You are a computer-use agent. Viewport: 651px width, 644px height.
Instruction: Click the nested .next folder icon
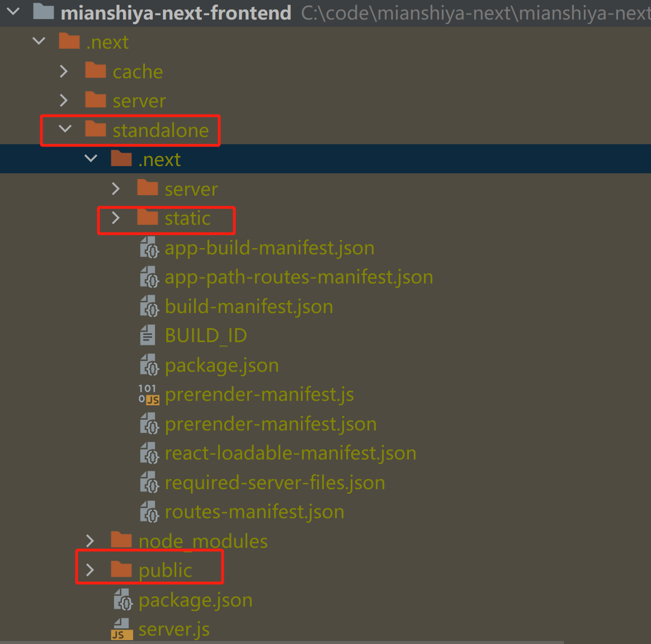(x=121, y=158)
